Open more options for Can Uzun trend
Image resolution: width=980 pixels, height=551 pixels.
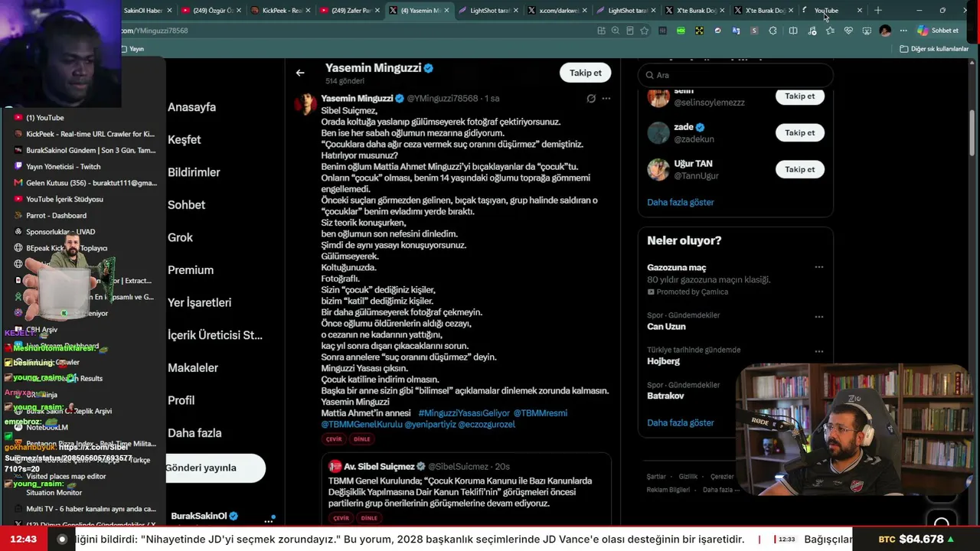(x=819, y=317)
